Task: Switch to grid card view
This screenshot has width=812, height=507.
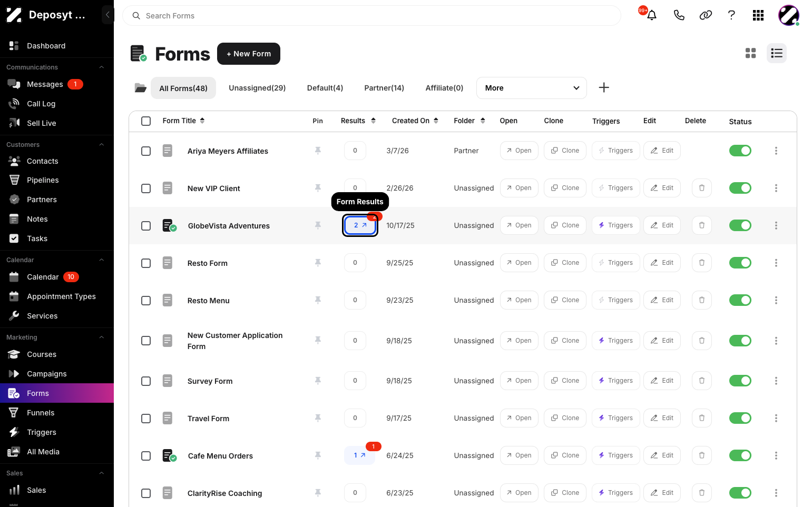Action: (x=751, y=53)
